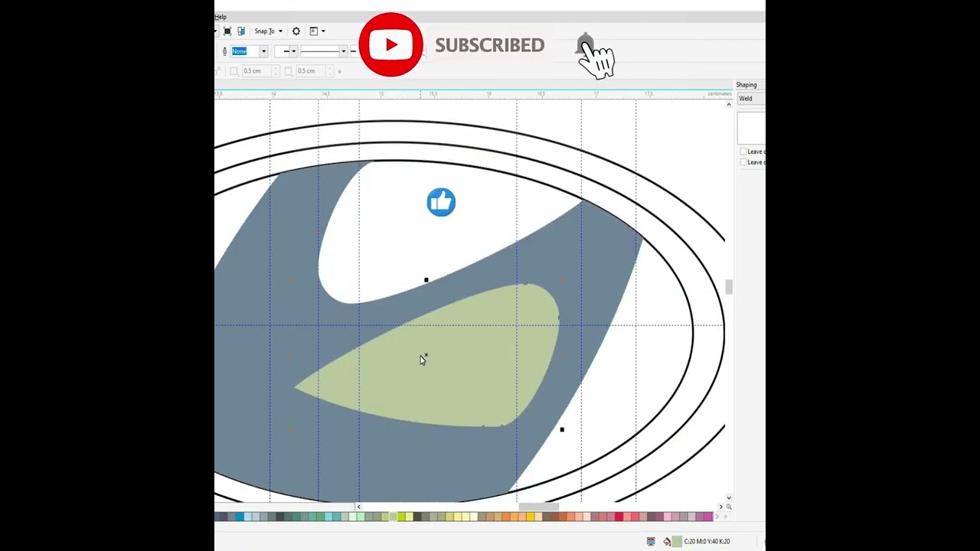
Task: Pick the lime yellow-green palette swatch
Action: tap(400, 517)
